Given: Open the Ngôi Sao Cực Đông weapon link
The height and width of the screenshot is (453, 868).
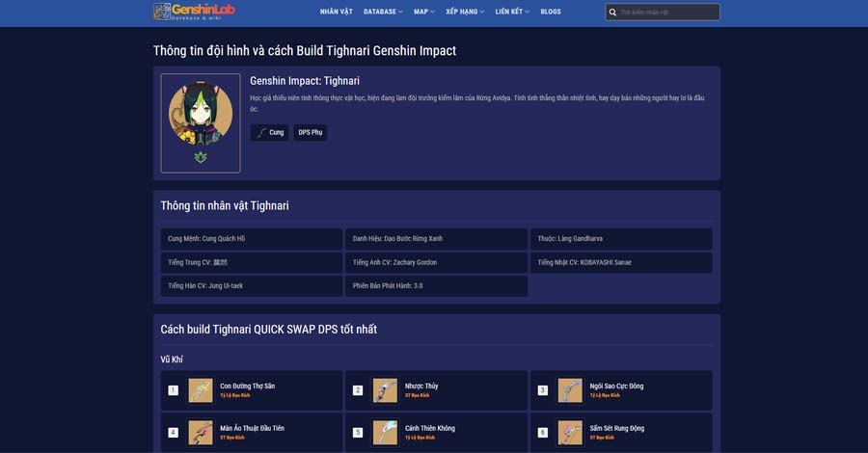Looking at the screenshot, I should point(616,386).
